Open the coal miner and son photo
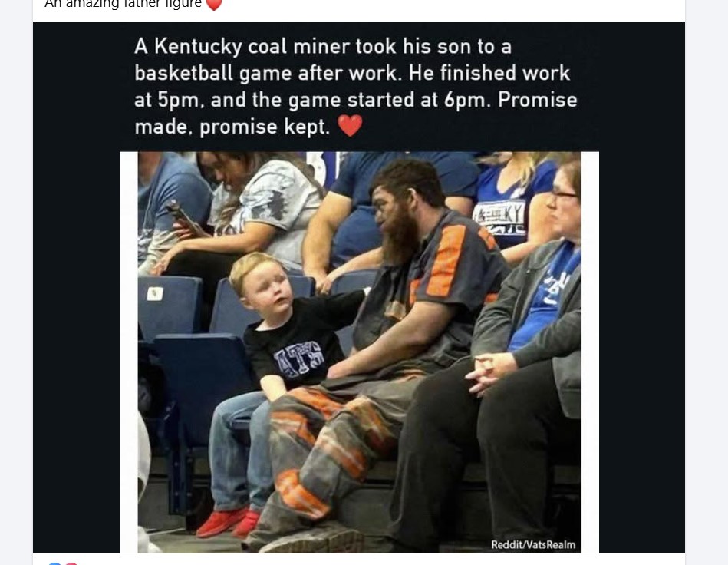Screen dimensions: 728x565 pyautogui.click(x=359, y=352)
